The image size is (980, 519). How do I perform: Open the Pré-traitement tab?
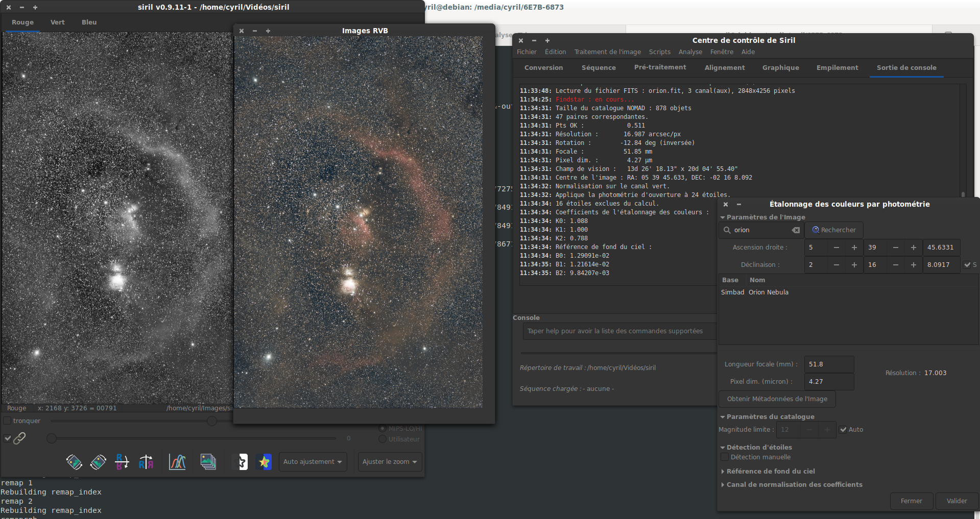point(660,67)
